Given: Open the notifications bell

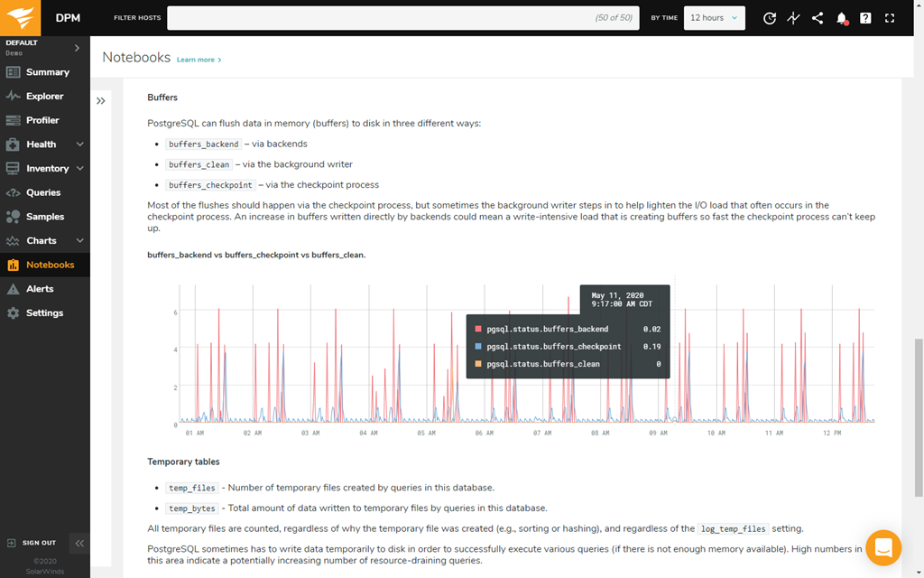Looking at the screenshot, I should tap(842, 18).
